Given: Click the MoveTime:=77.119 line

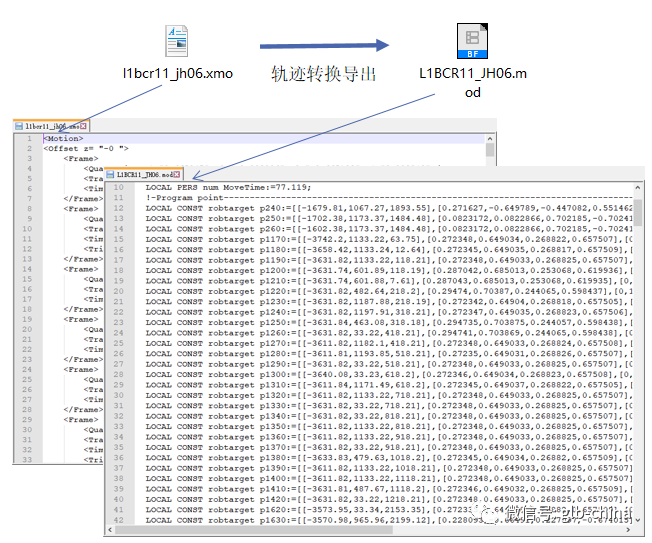Looking at the screenshot, I should (x=228, y=188).
